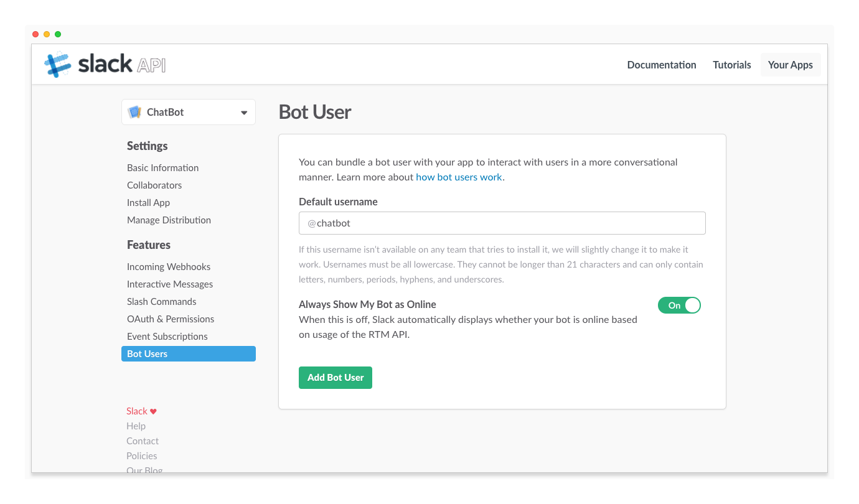The image size is (859, 504).
Task: Select the Bot Users sidebar item
Action: 189,354
